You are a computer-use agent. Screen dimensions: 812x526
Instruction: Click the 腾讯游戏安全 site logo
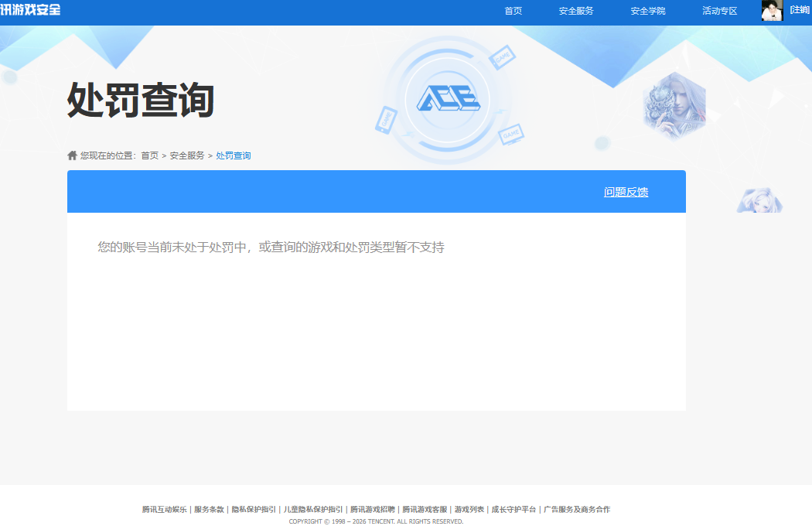(31, 10)
